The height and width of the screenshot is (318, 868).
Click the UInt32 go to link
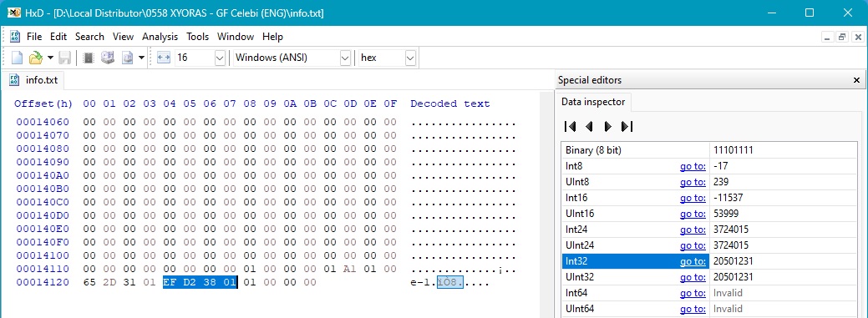pos(693,277)
